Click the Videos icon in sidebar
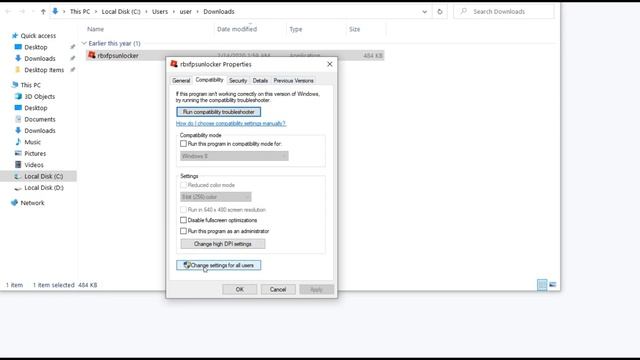640x360 pixels. [18, 165]
